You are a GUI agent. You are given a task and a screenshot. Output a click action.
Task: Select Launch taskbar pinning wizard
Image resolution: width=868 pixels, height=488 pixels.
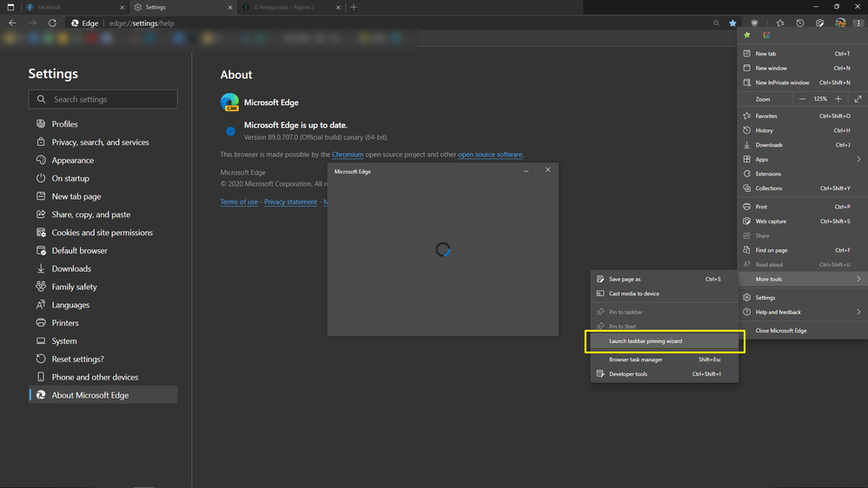click(665, 341)
